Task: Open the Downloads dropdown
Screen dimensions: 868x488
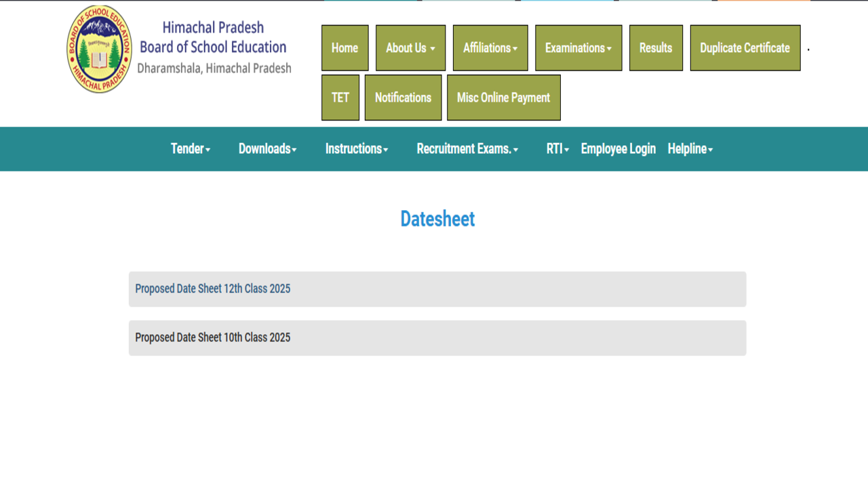Action: click(x=267, y=149)
